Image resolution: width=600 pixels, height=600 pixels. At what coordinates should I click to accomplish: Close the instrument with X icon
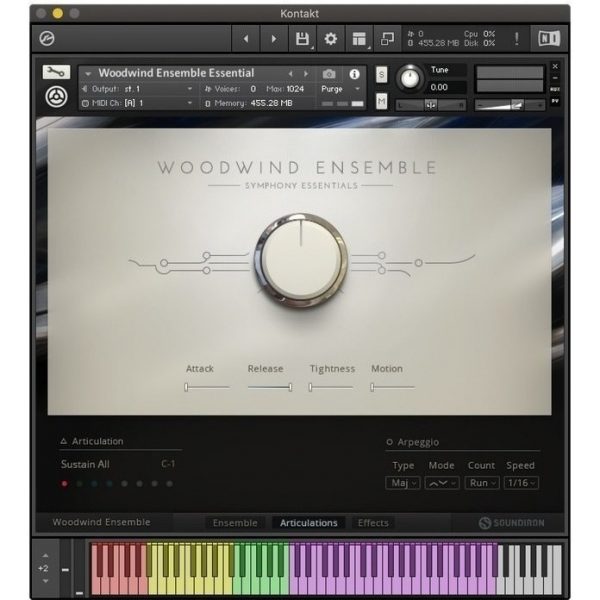pos(555,67)
